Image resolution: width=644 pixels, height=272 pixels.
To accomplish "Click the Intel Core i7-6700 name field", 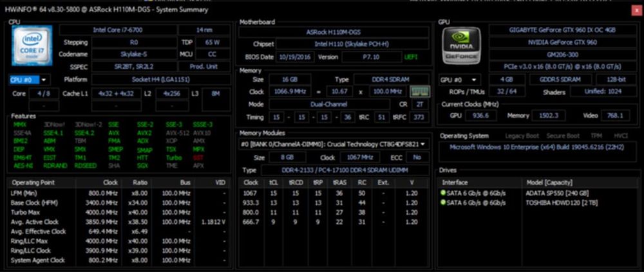I will [118, 30].
